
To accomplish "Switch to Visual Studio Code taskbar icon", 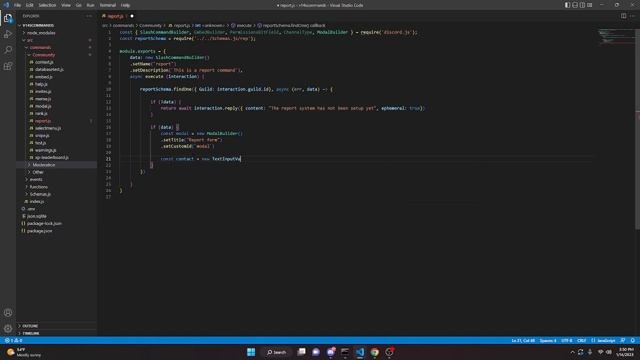I will click(x=360, y=352).
